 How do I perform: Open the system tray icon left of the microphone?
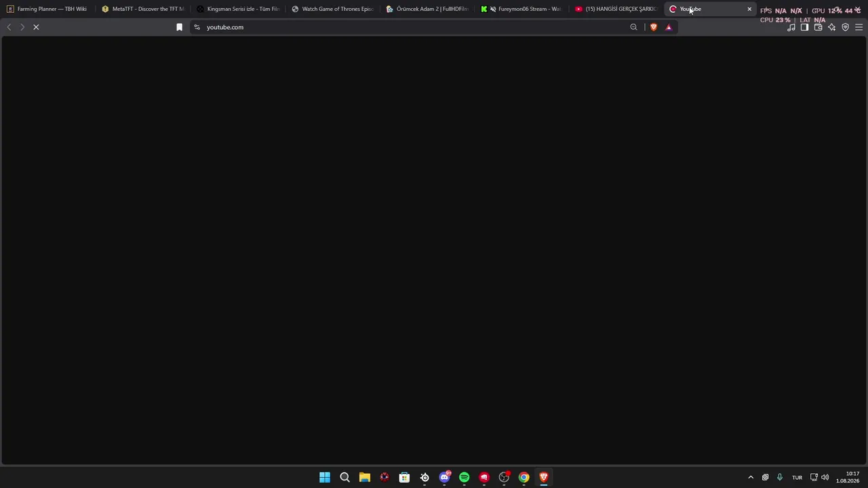(x=766, y=477)
